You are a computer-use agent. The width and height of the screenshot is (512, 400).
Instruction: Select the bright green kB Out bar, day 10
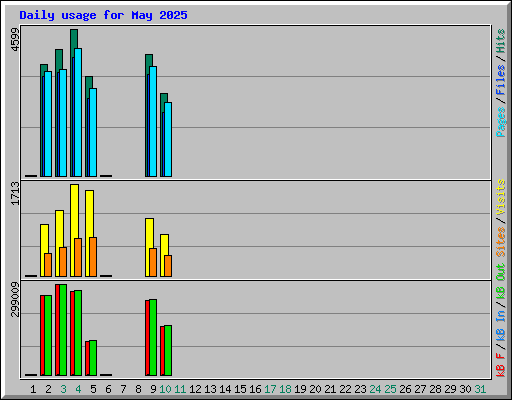coord(168,350)
